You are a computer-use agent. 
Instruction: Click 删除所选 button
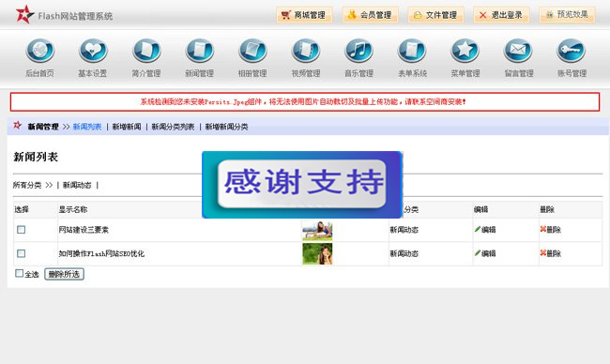tap(64, 274)
